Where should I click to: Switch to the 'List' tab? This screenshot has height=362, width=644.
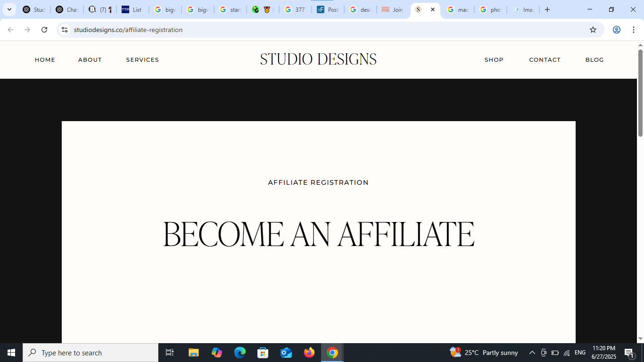point(132,9)
